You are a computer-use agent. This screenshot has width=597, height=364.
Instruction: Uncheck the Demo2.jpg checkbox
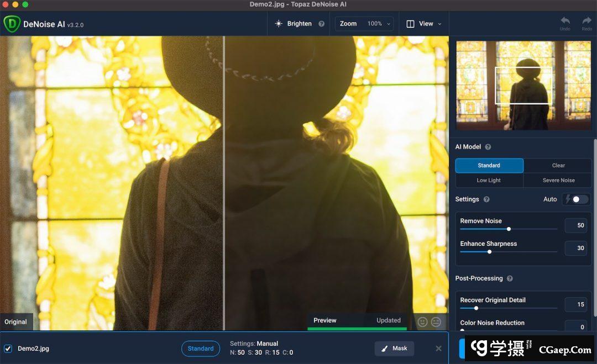(8, 349)
